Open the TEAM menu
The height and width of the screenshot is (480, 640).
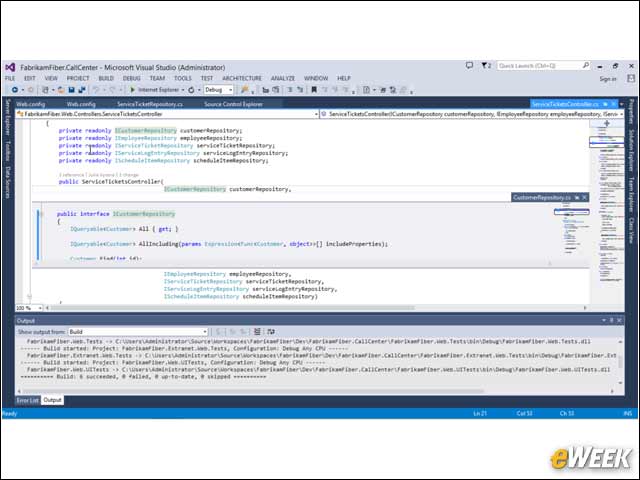tap(157, 78)
